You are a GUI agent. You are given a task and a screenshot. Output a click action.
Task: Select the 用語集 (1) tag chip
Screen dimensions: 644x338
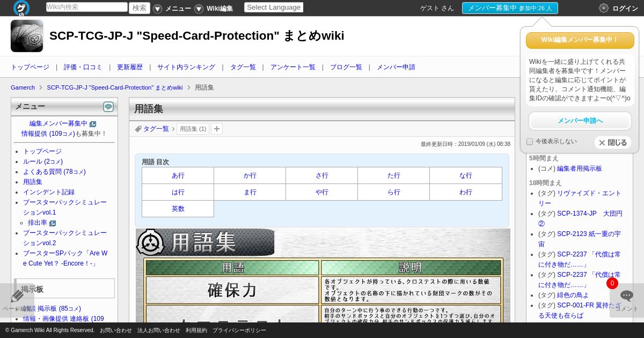coord(193,129)
